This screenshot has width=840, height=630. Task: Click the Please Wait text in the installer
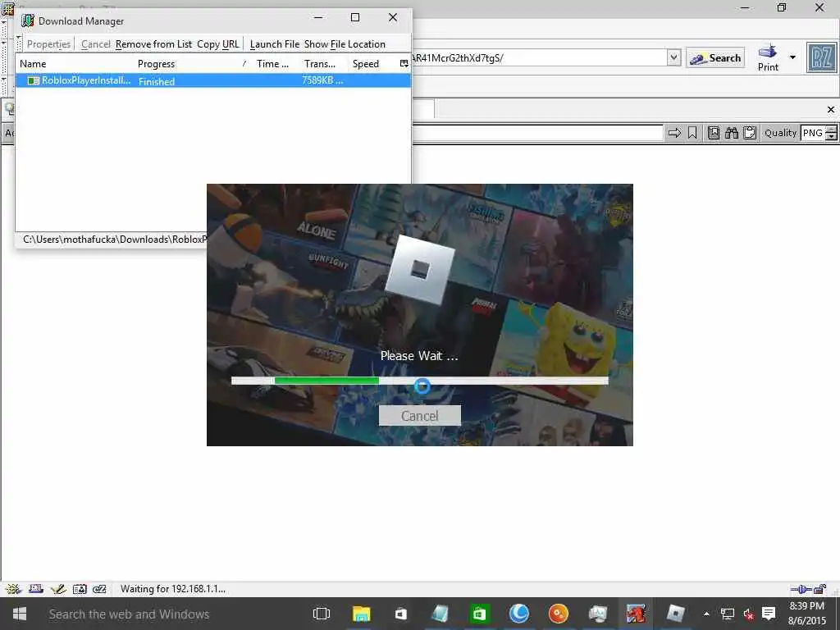coord(419,356)
